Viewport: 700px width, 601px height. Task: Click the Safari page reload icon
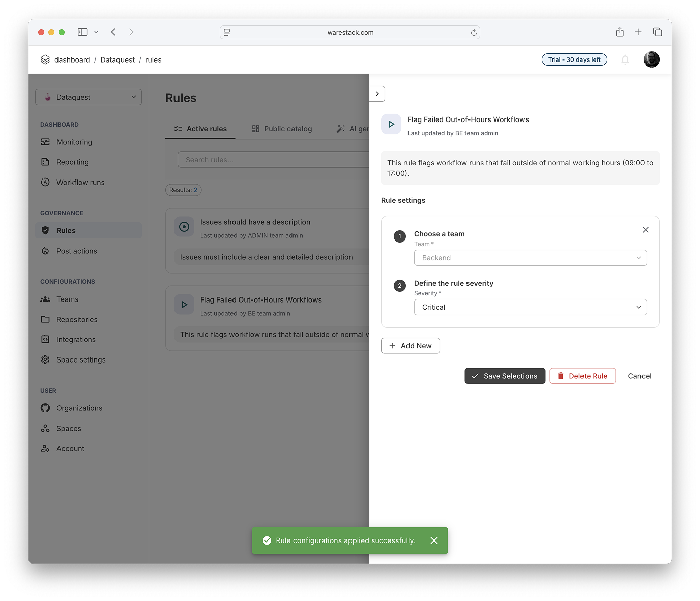click(x=474, y=33)
